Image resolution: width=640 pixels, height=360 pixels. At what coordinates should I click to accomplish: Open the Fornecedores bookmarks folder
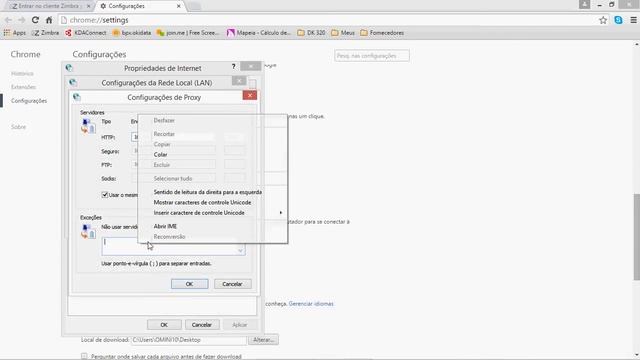[382, 33]
